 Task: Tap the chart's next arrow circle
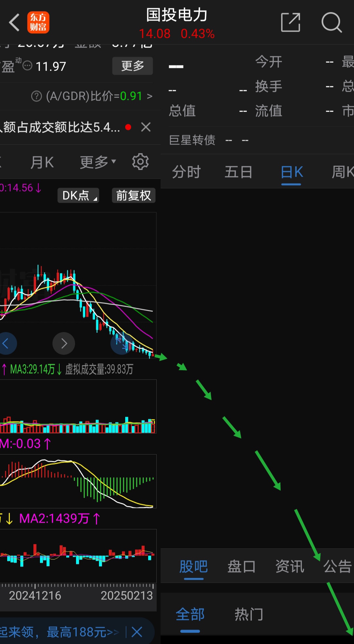click(64, 343)
